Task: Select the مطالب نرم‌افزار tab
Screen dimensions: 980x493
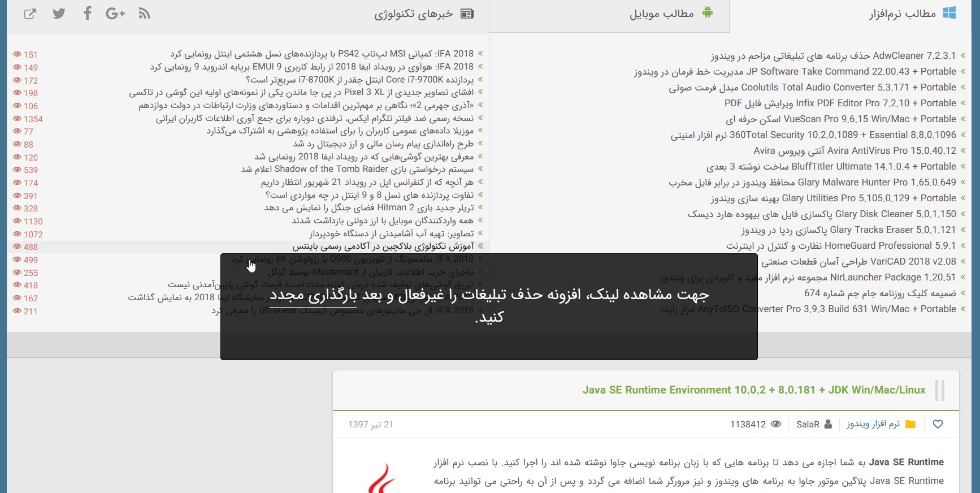Action: click(x=911, y=14)
